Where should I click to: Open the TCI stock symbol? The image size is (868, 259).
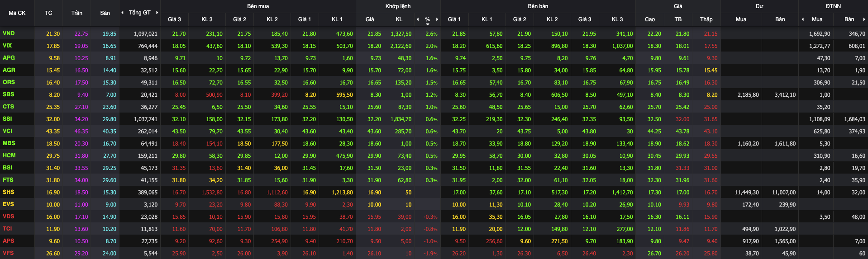pyautogui.click(x=7, y=229)
